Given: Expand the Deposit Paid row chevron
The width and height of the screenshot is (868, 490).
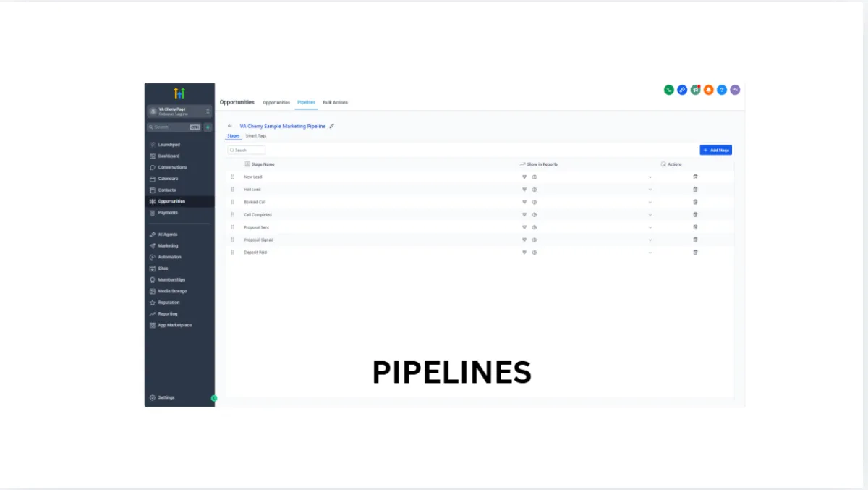Looking at the screenshot, I should 650,253.
